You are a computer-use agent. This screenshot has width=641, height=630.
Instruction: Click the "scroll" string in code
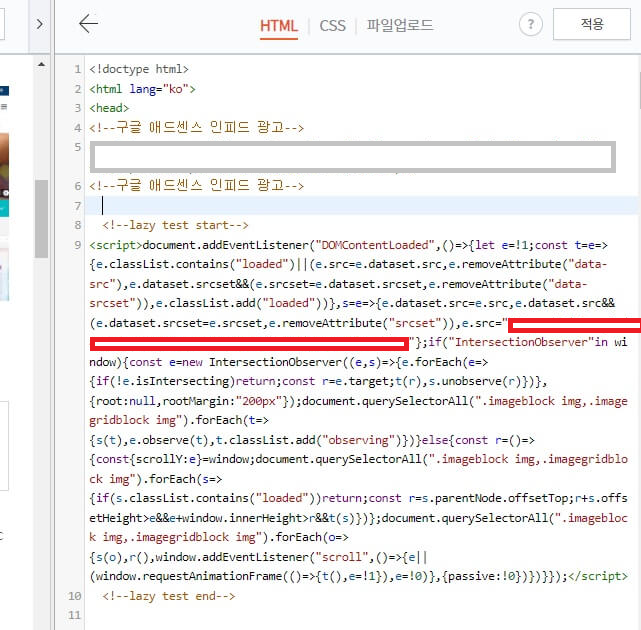tap(342, 557)
